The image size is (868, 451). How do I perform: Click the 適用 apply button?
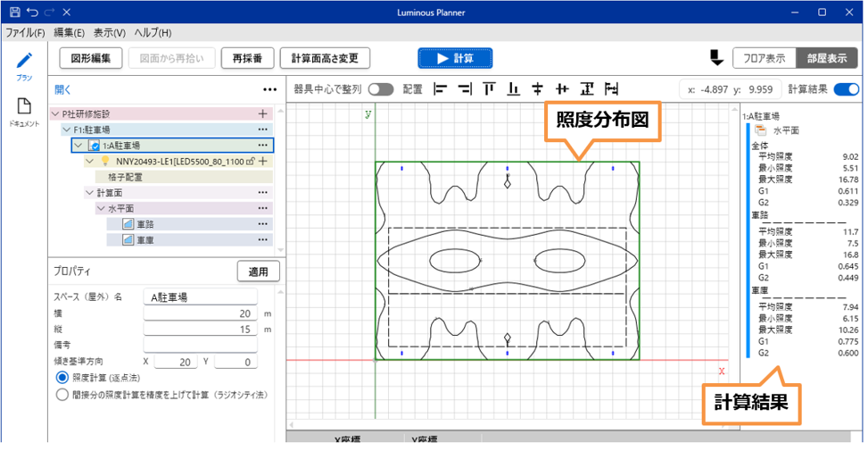pos(259,271)
